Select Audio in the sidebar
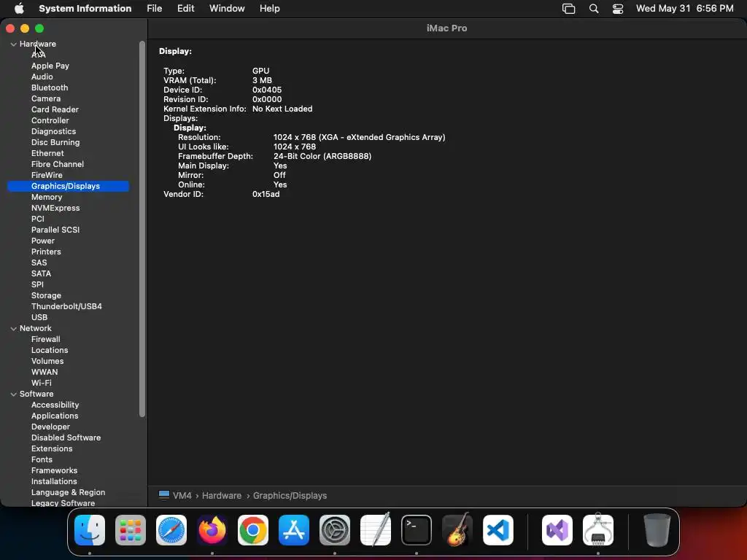 click(x=42, y=77)
